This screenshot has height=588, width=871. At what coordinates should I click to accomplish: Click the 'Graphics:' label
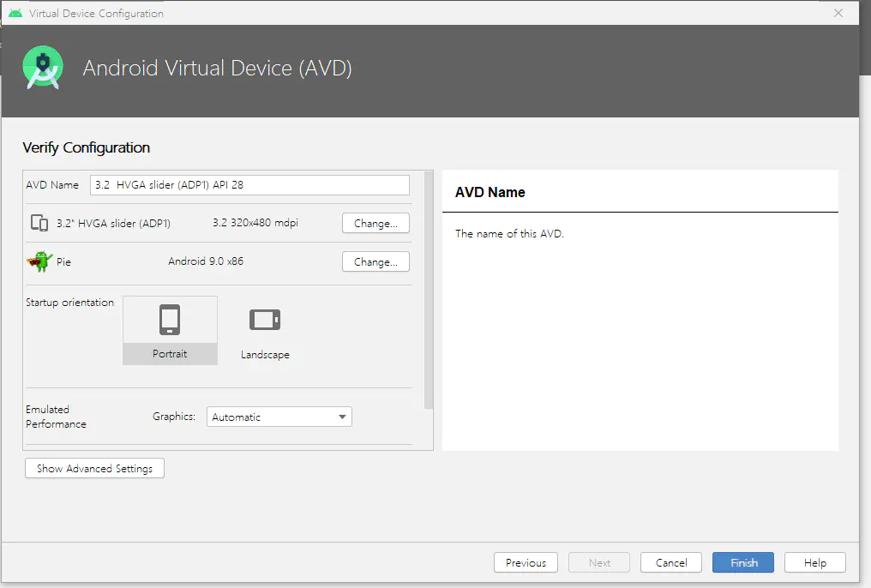pos(174,417)
